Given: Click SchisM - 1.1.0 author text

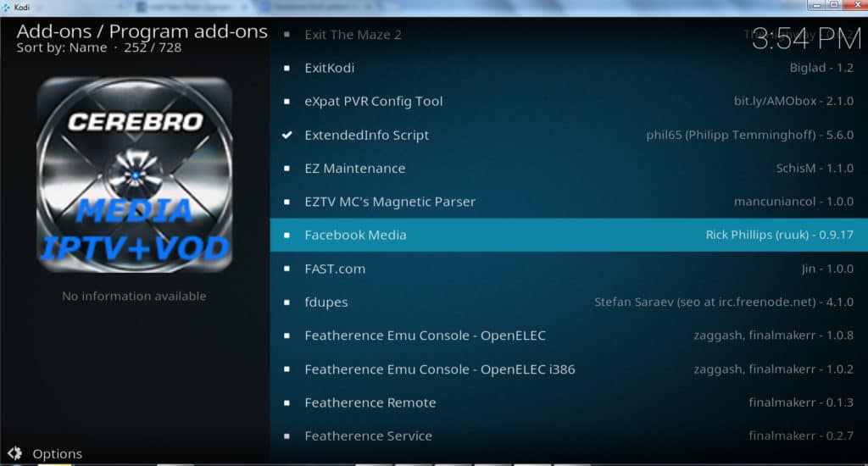Looking at the screenshot, I should tap(815, 169).
